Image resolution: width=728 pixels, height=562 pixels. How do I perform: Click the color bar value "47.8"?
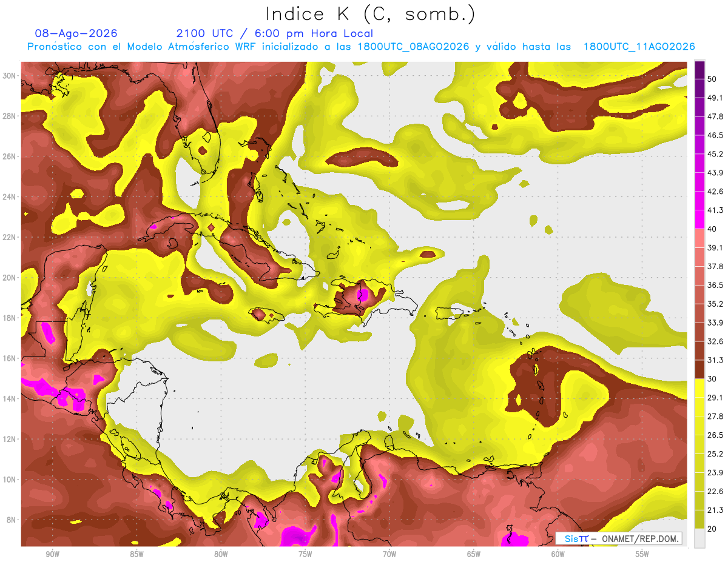pos(715,116)
